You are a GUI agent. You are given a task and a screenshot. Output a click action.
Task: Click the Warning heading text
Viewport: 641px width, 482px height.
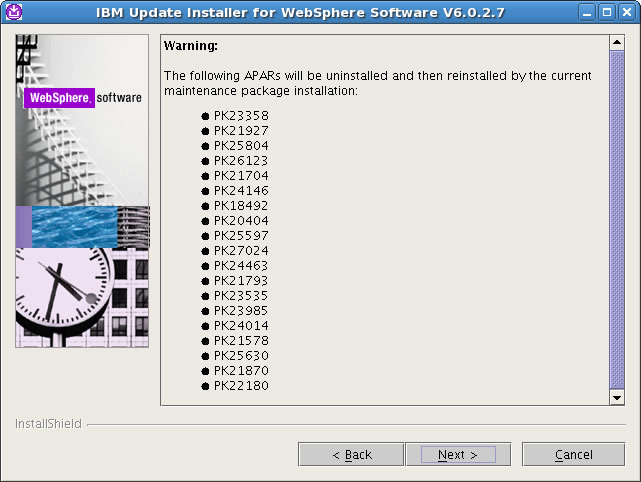pos(191,45)
